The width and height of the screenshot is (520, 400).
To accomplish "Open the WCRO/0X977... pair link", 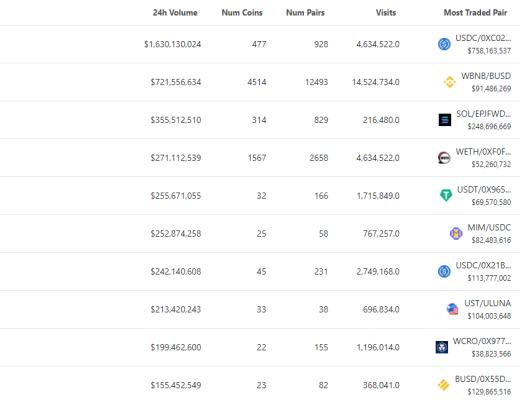I will 482,341.
